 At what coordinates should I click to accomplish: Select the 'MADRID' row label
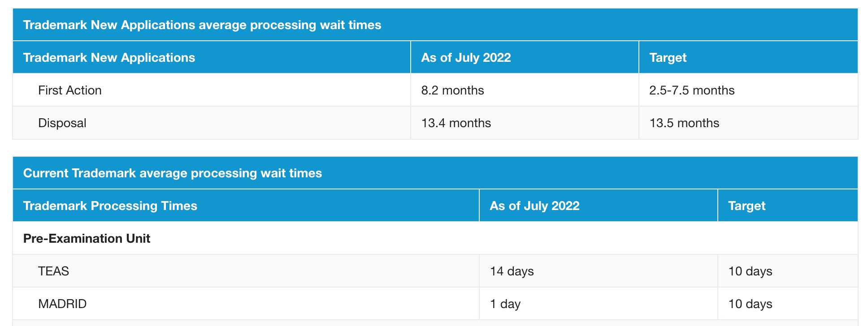[62, 304]
